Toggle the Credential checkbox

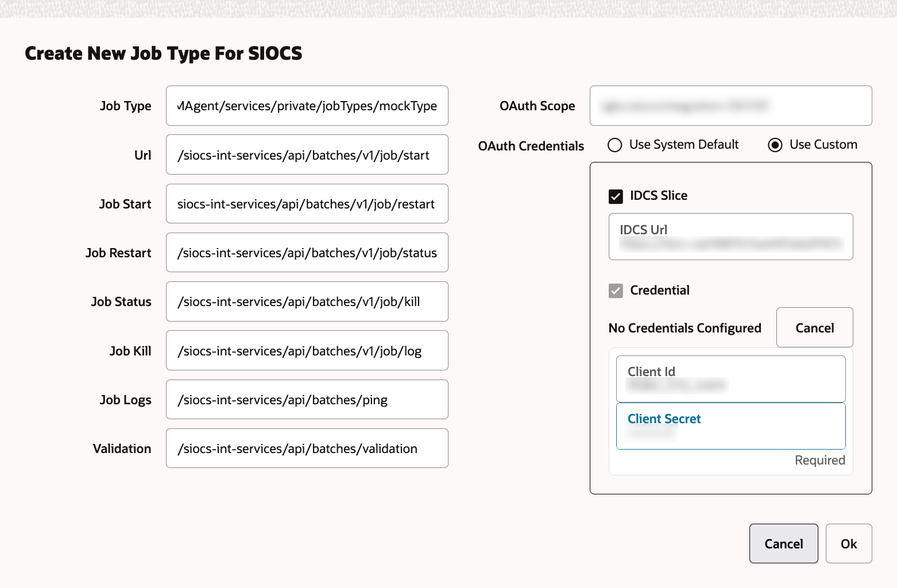(x=616, y=291)
